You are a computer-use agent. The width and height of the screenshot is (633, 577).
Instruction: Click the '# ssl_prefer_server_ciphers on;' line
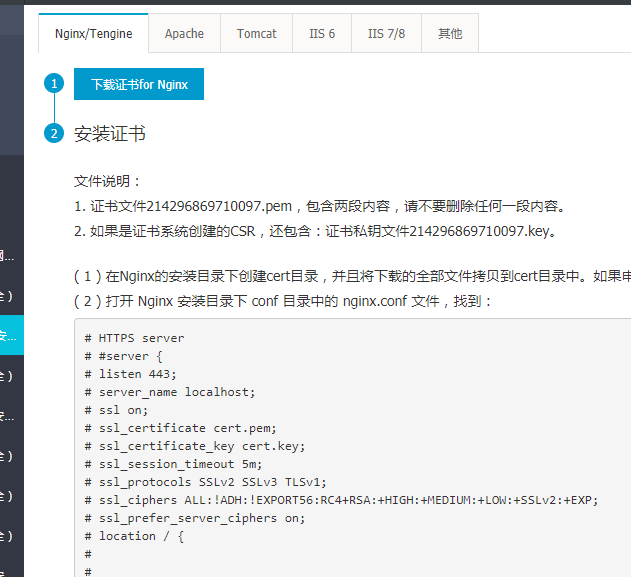[x=195, y=518]
